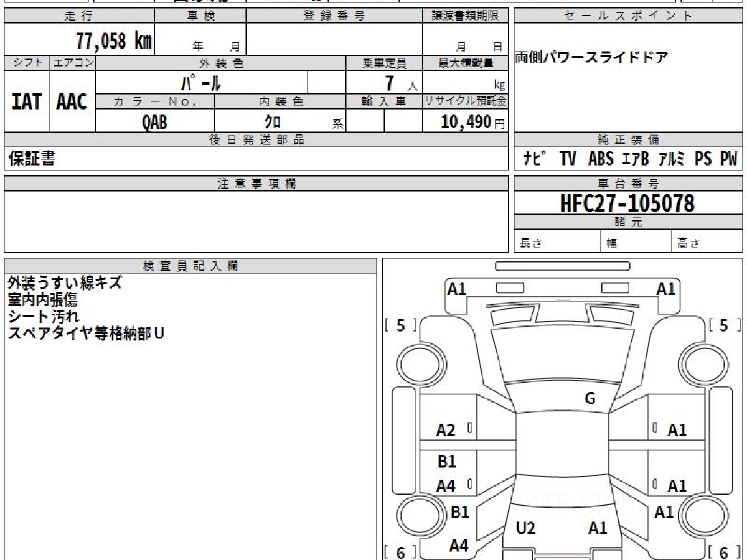The width and height of the screenshot is (747, 560).
Task: Select the 登録番号 header cell
Action: (334, 16)
